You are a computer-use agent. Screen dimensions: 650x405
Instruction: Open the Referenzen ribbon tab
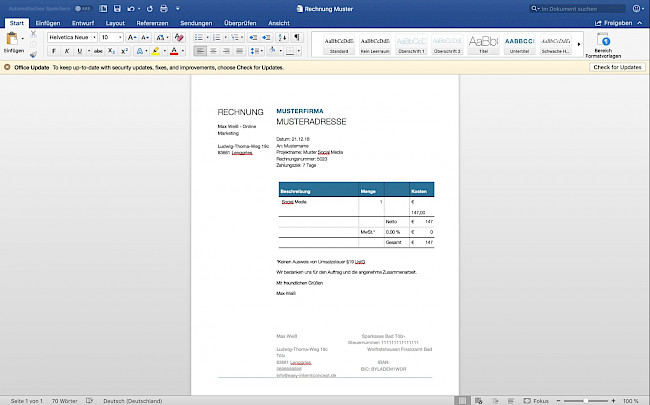coord(152,22)
